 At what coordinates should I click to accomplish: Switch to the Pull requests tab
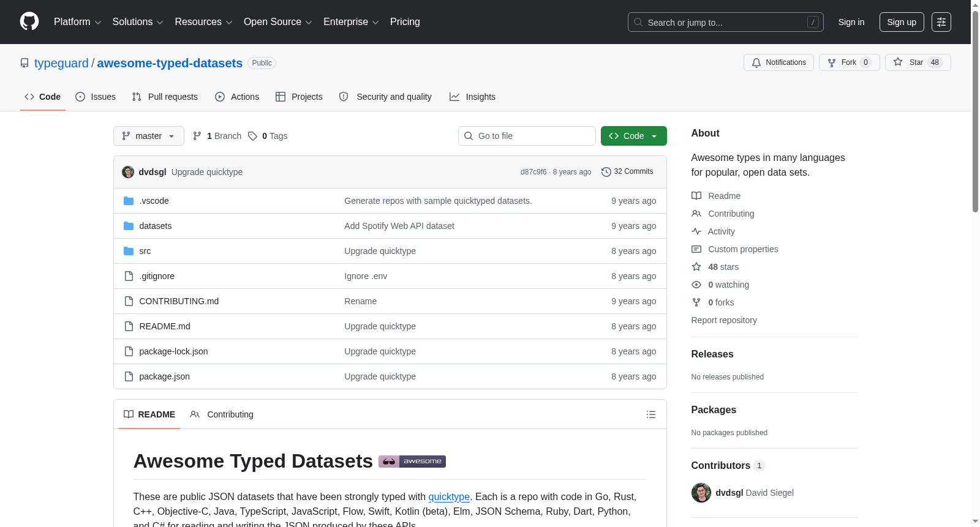(165, 97)
